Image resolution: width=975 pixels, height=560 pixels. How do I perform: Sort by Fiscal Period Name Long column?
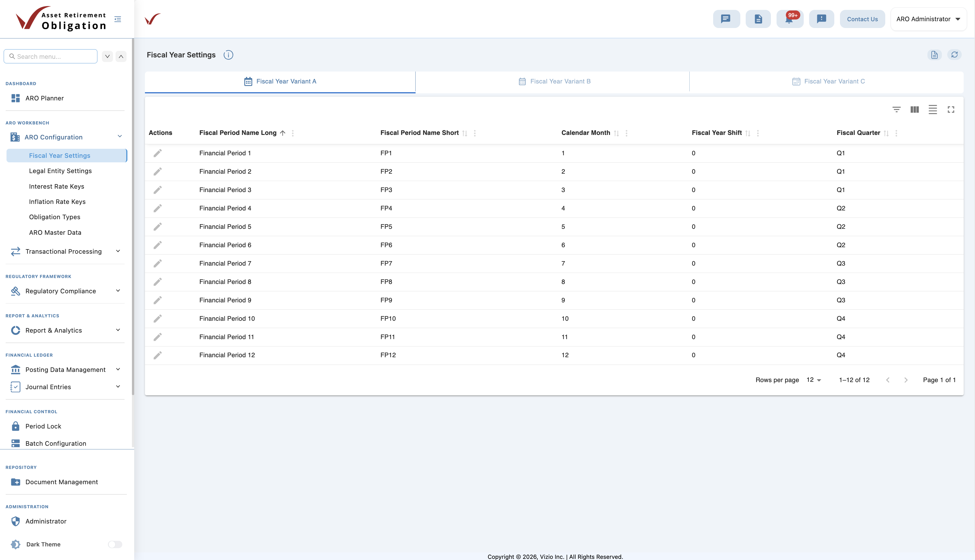pyautogui.click(x=282, y=133)
